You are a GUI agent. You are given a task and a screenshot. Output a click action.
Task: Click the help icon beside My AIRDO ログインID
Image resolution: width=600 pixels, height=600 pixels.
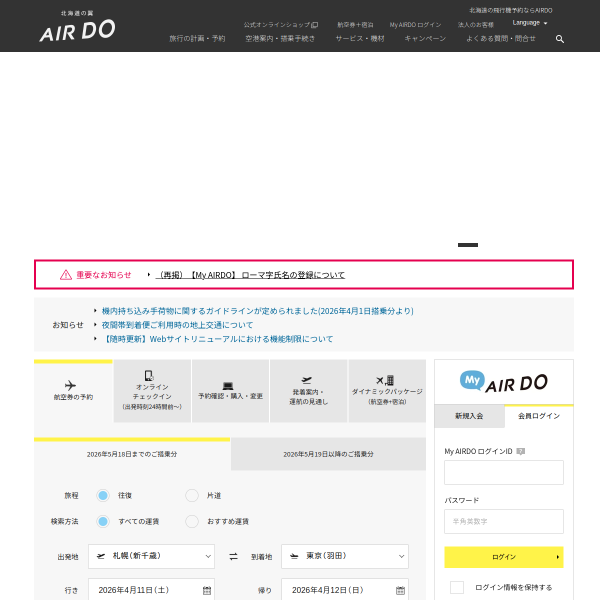[520, 451]
